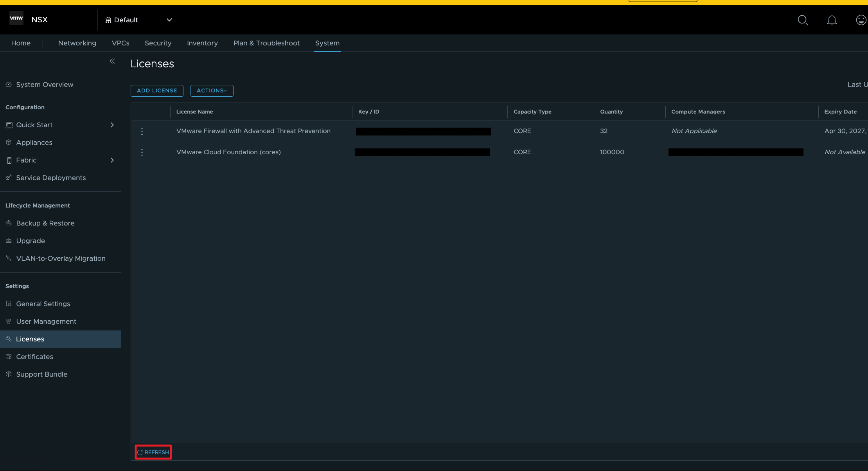
Task: Go to Service Deployments
Action: click(51, 178)
